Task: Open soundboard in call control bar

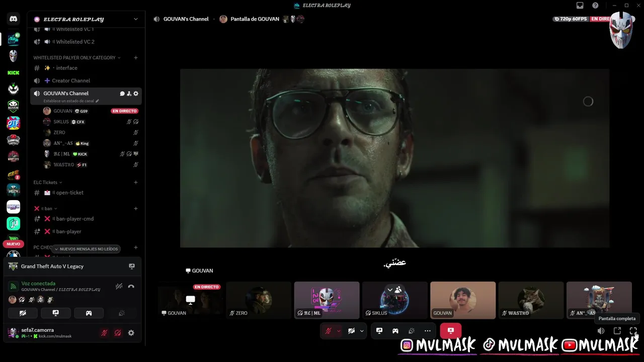Action: (x=412, y=331)
